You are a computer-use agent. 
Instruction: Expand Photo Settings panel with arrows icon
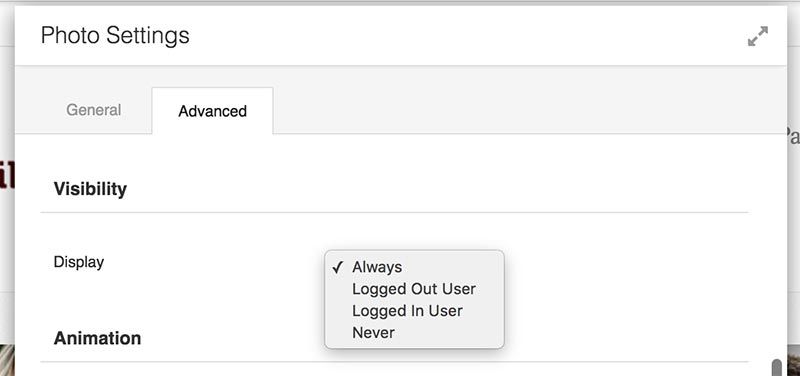(x=758, y=36)
